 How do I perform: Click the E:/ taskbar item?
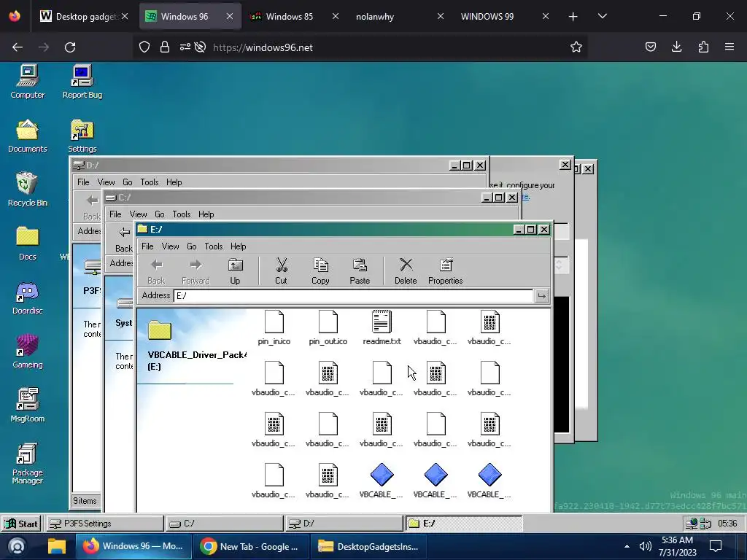[x=465, y=524]
